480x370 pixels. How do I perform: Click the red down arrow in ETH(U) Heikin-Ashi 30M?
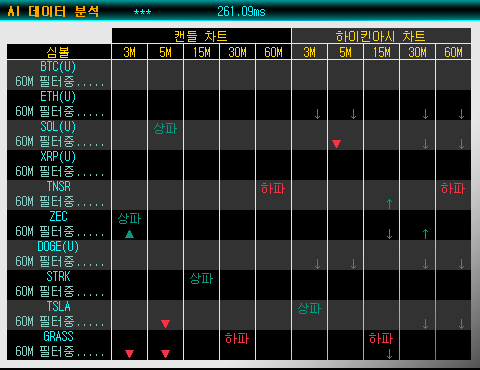pos(425,114)
